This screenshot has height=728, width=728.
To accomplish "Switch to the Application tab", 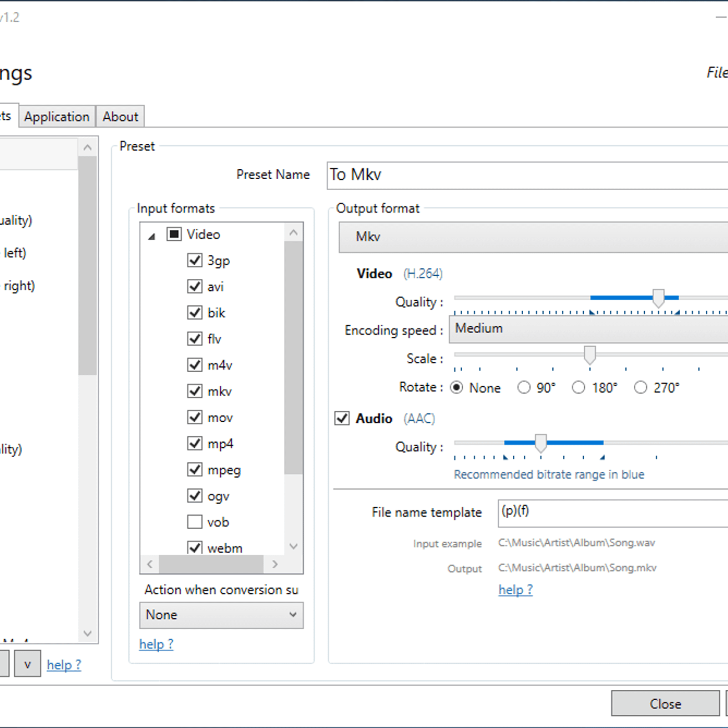I will [57, 116].
